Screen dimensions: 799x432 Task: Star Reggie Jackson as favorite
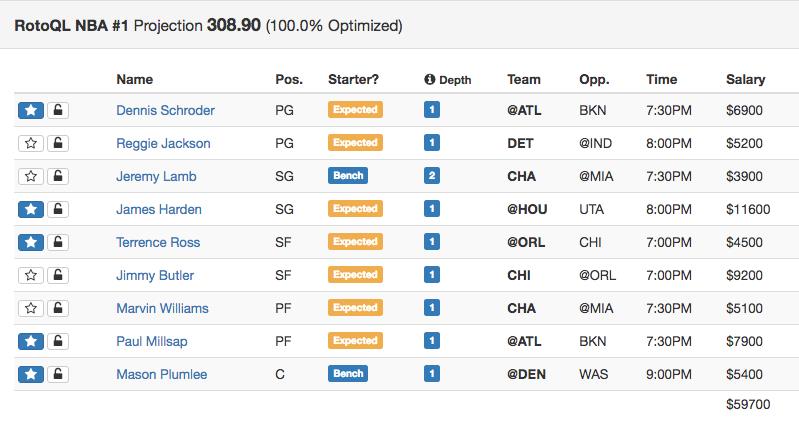coord(31,143)
